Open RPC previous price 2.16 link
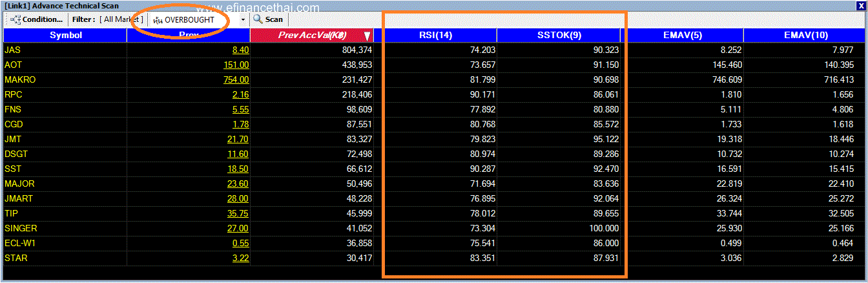Screen dimensions: 868x283 coord(240,94)
